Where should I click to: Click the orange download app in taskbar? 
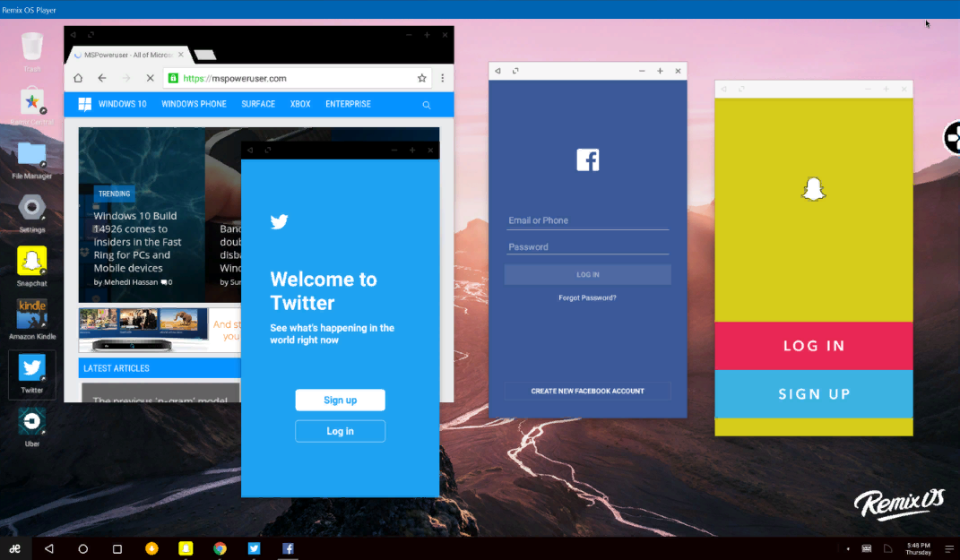pyautogui.click(x=151, y=548)
